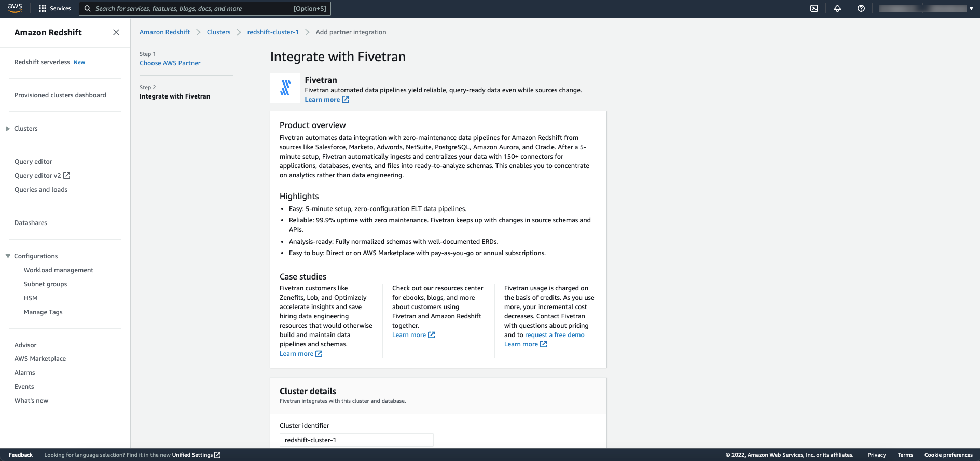980x461 pixels.
Task: Click external icon next to Fivetran Learn more
Action: (x=346, y=100)
